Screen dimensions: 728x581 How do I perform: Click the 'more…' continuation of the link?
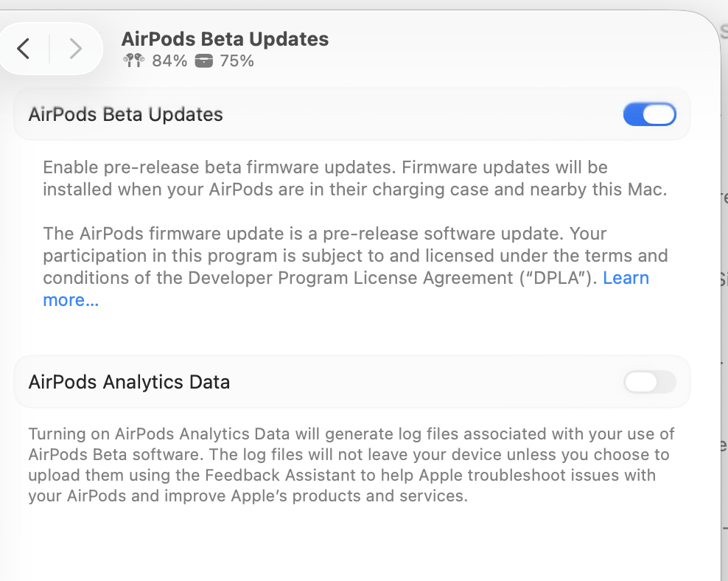[71, 300]
